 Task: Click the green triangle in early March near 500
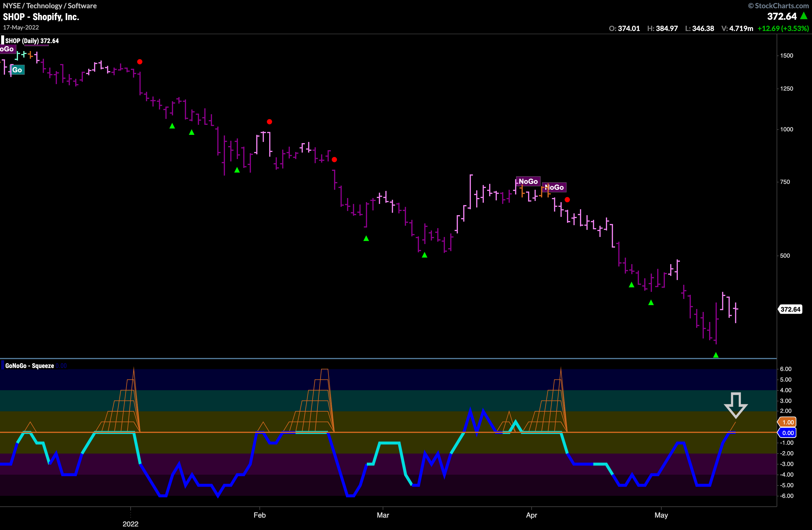coord(424,255)
